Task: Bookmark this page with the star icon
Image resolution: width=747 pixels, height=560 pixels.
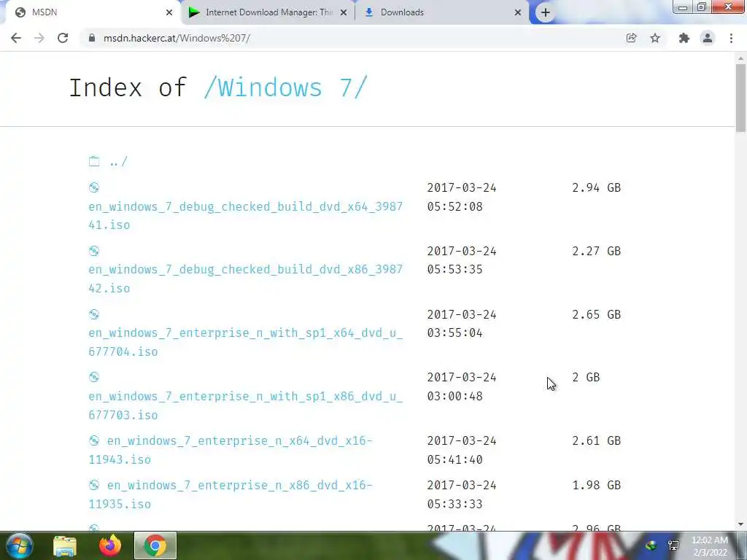Action: (655, 38)
